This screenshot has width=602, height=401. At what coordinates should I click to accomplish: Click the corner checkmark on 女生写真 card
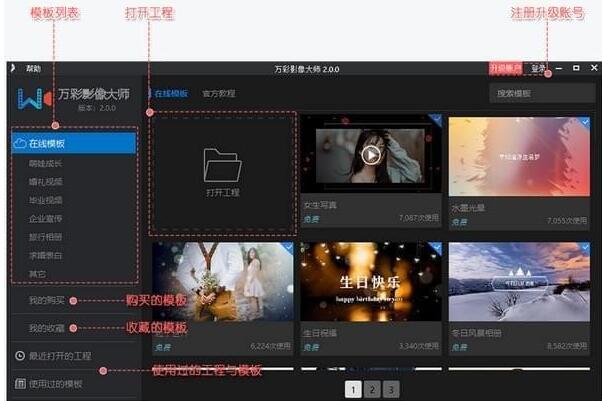point(435,119)
